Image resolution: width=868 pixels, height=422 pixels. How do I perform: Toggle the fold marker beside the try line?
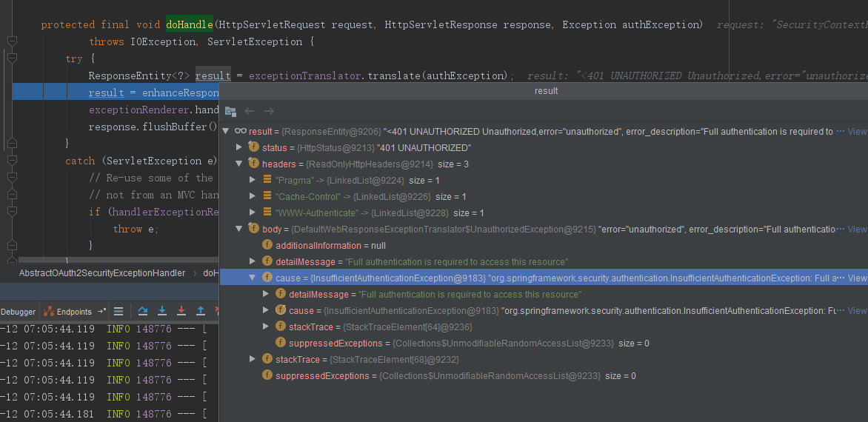click(12, 57)
